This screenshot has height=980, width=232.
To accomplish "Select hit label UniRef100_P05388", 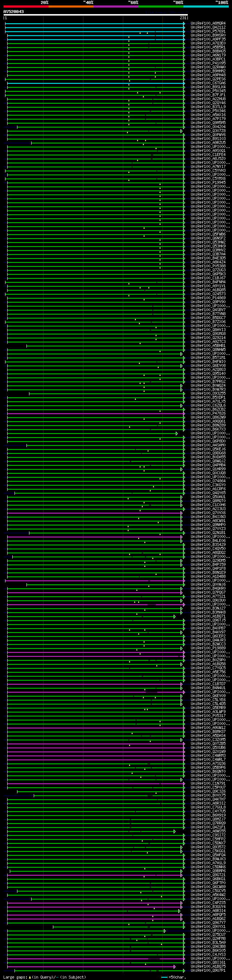I will tap(208, 266).
